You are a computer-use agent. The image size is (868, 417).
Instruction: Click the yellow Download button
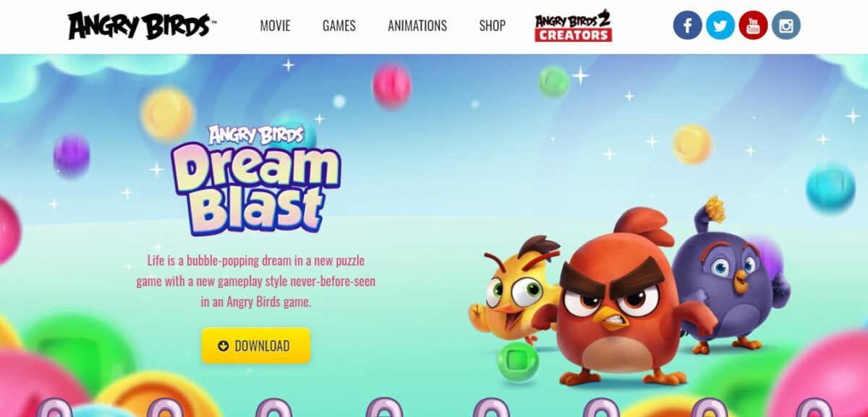pos(256,345)
